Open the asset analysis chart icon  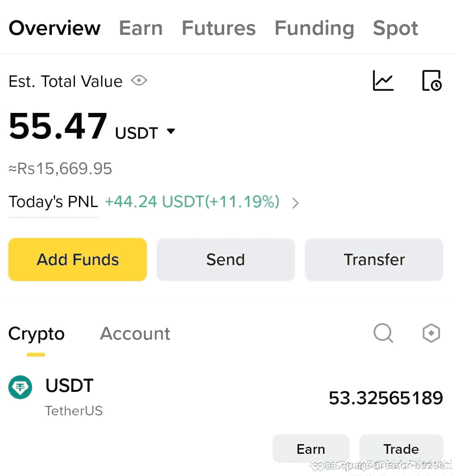[383, 81]
